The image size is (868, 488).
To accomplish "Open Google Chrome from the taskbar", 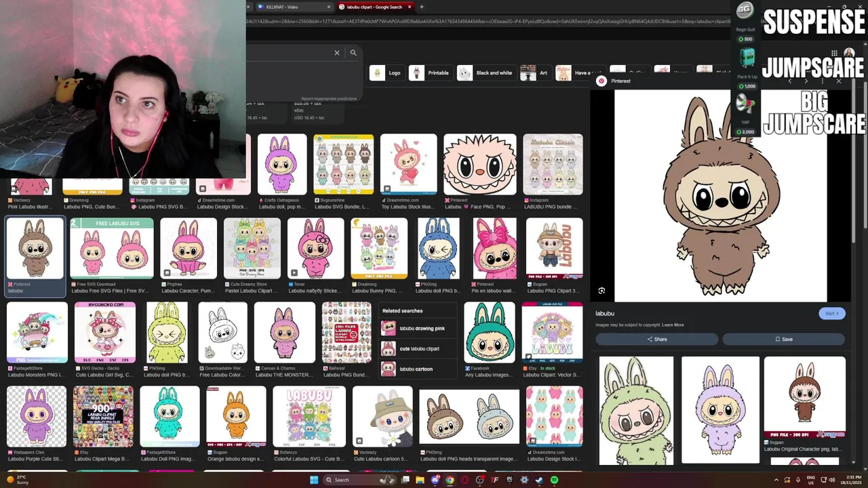I will tap(450, 480).
